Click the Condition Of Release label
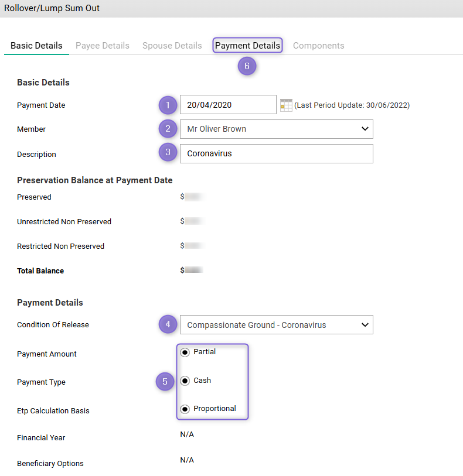This screenshot has width=463, height=476. [53, 325]
